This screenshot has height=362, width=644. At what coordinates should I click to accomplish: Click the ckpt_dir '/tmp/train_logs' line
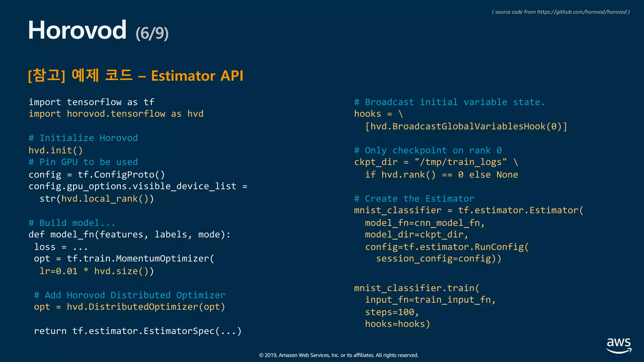coord(436,162)
